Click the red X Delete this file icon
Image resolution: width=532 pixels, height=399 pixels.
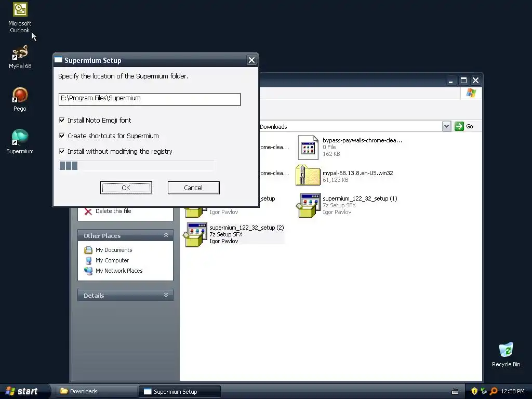tap(88, 211)
